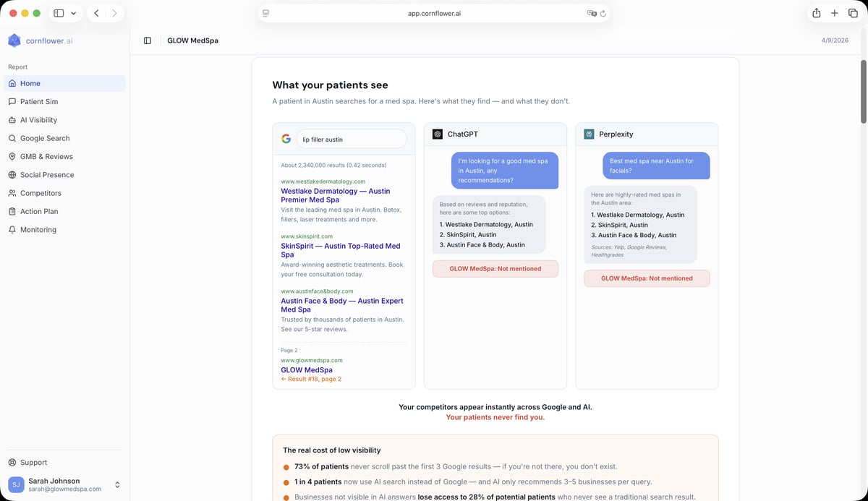Click the Social Presence globe icon
The height and width of the screenshot is (501, 868).
(12, 175)
